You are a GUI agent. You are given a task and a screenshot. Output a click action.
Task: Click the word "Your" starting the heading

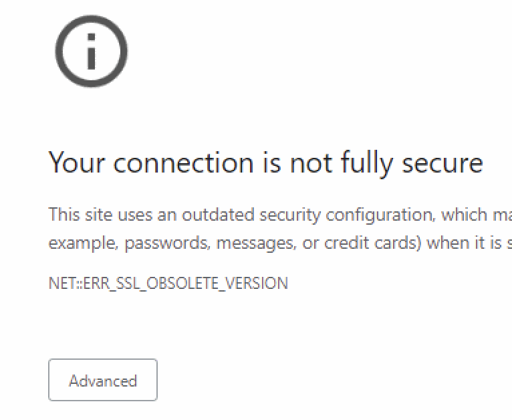77,163
